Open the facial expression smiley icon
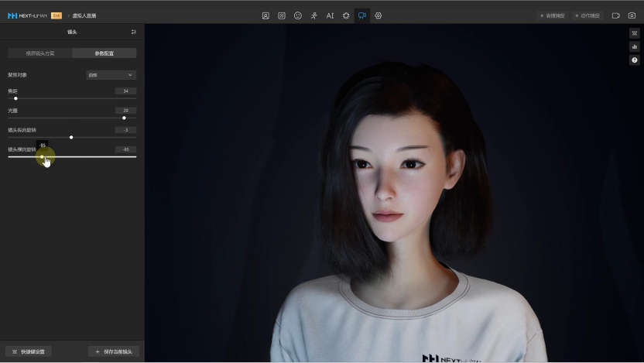644x363 pixels. click(298, 15)
